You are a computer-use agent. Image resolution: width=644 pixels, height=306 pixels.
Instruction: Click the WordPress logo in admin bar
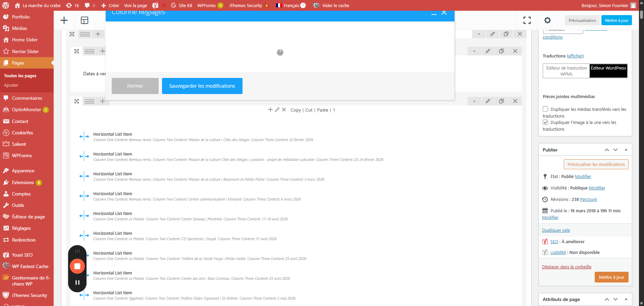coord(6,5)
